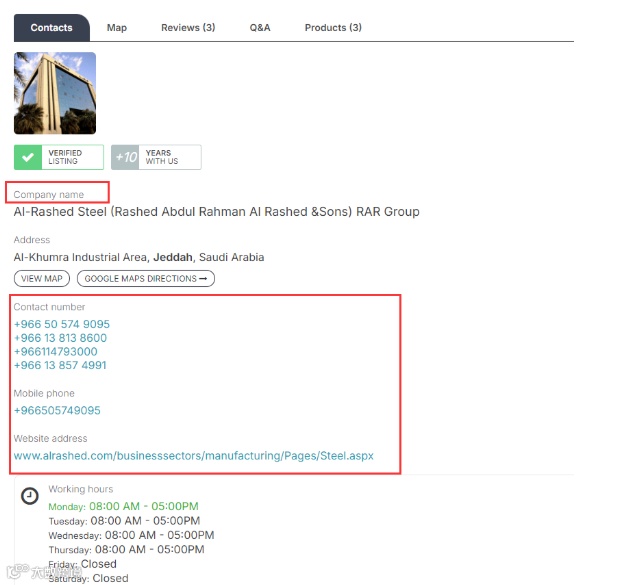Click Thursday's working hours row
This screenshot has height=585, width=618.
pos(126,550)
